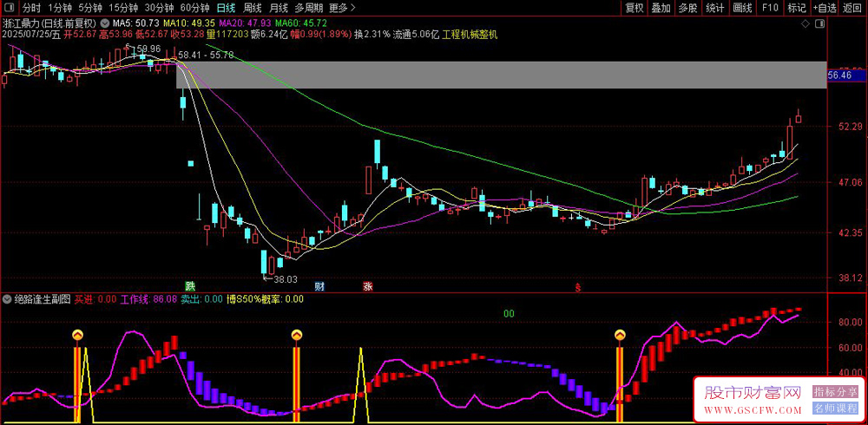Screen dimensions: 868x425
Task: Click the 买进: 0.00 indicator value
Action: 95,299
